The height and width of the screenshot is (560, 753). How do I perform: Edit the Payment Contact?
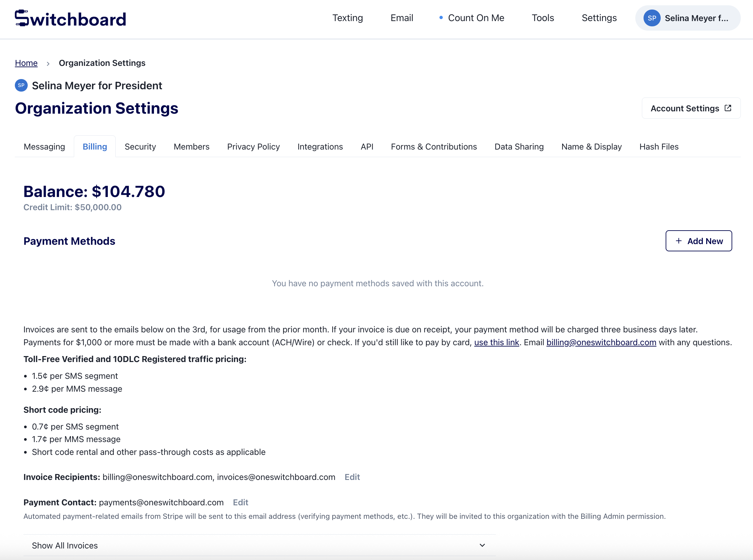(240, 502)
